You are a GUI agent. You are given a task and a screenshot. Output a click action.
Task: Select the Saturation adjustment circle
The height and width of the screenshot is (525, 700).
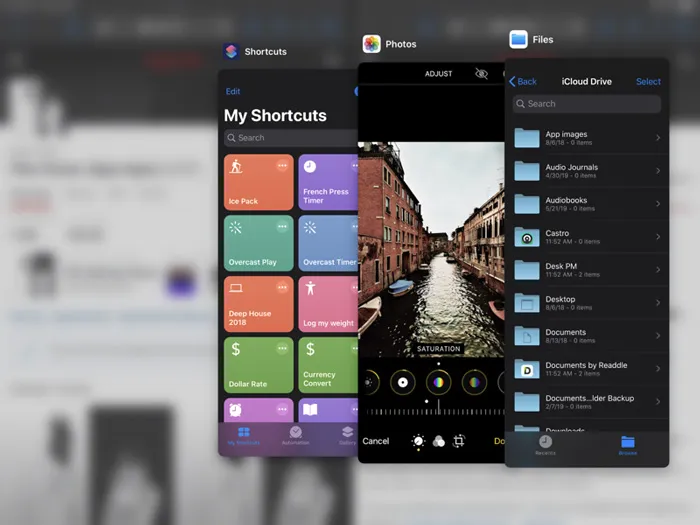pos(438,381)
